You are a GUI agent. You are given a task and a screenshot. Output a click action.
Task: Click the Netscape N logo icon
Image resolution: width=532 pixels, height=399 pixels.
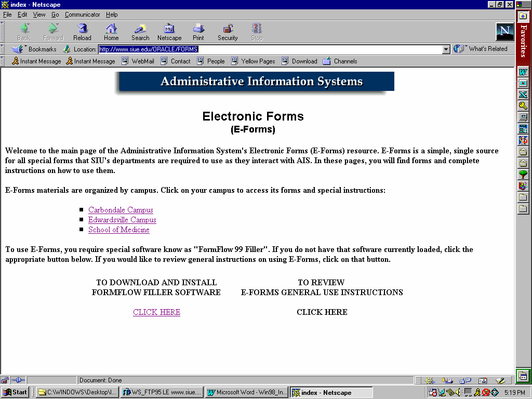[504, 32]
